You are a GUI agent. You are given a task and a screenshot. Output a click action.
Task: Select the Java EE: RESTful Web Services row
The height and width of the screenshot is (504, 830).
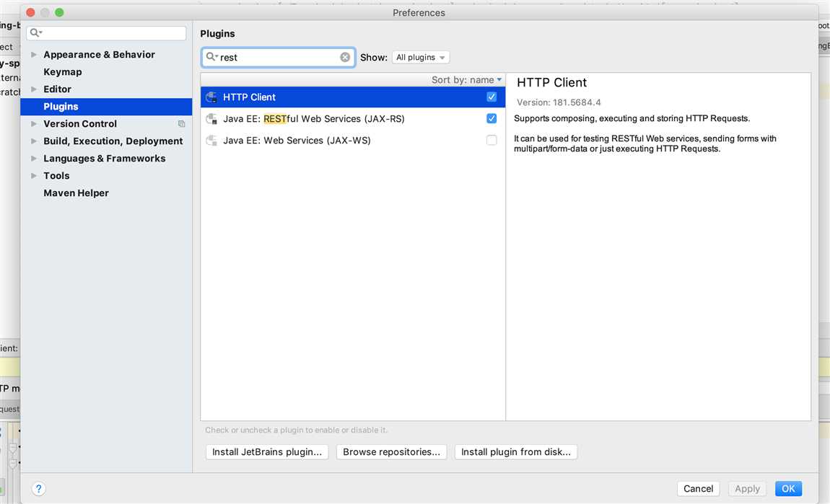tap(352, 119)
